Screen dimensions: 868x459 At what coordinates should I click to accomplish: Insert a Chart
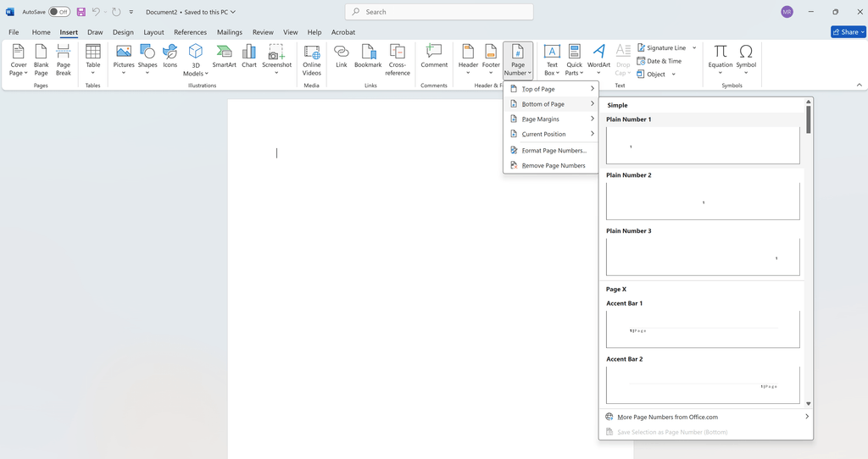tap(249, 57)
